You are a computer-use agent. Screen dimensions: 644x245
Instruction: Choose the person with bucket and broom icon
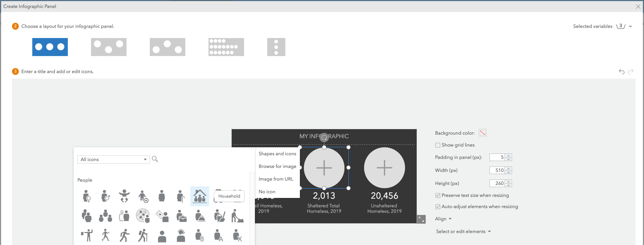click(x=219, y=216)
